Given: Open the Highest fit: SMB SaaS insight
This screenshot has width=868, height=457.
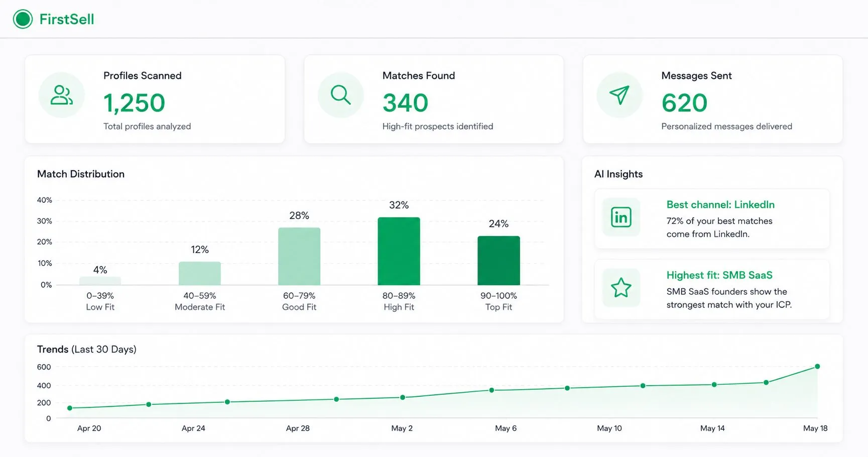Looking at the screenshot, I should (x=712, y=289).
